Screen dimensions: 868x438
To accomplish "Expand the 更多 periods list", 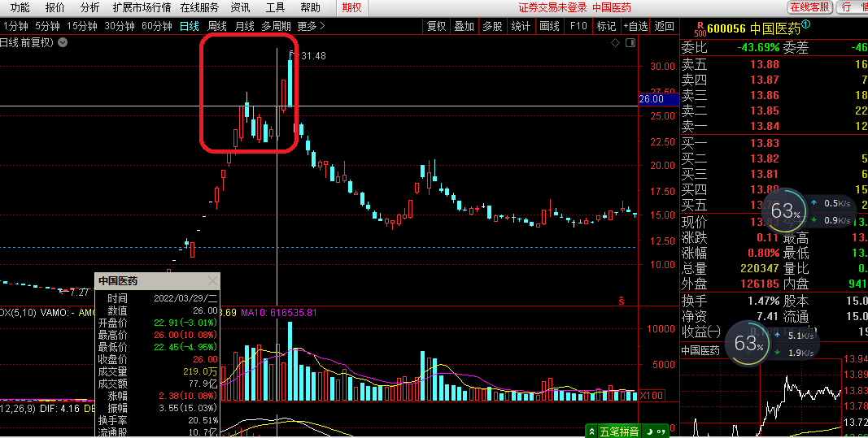I will (311, 26).
